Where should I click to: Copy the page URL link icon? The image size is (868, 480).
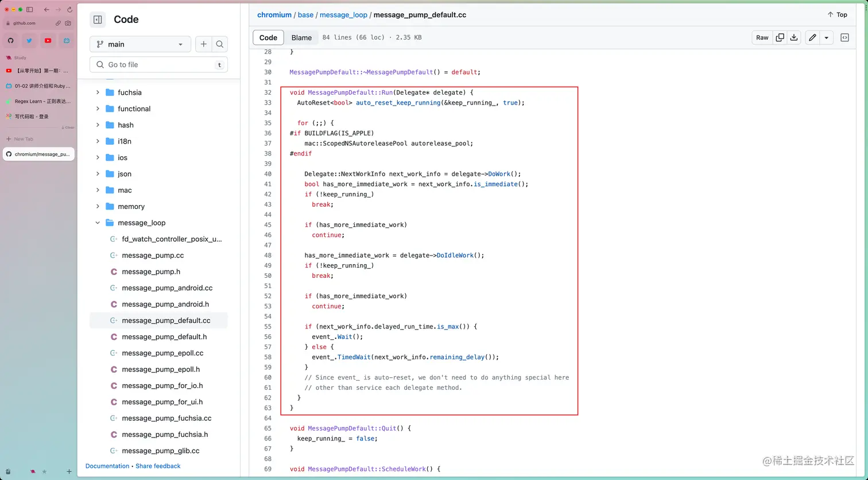tap(58, 23)
